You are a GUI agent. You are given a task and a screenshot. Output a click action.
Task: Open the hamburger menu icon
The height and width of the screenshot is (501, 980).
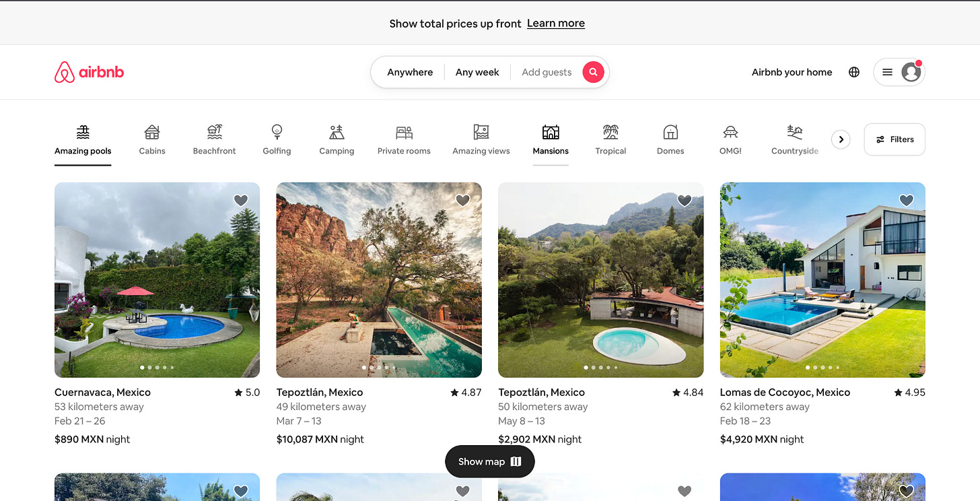pyautogui.click(x=887, y=72)
